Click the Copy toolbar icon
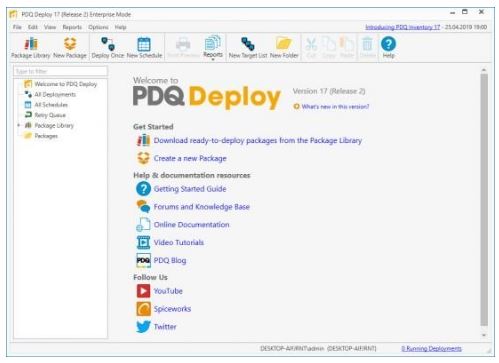Viewport: 499px width, 363px height. click(x=329, y=47)
